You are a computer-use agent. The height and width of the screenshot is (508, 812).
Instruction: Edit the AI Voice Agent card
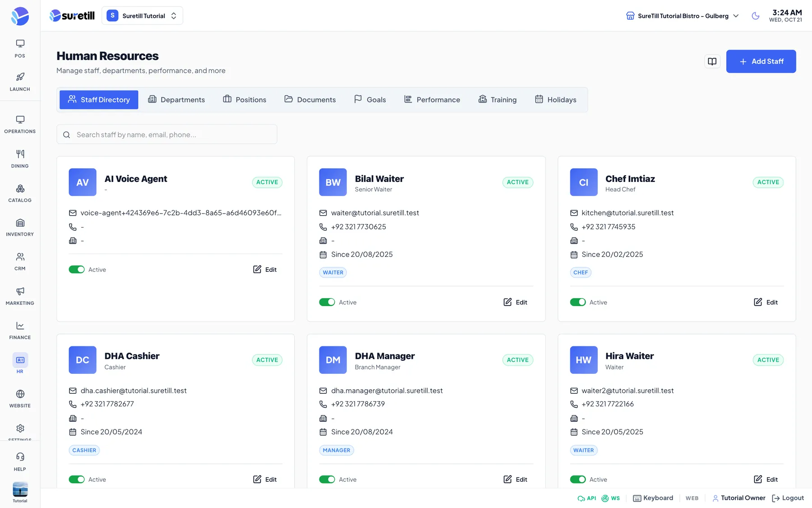point(265,270)
